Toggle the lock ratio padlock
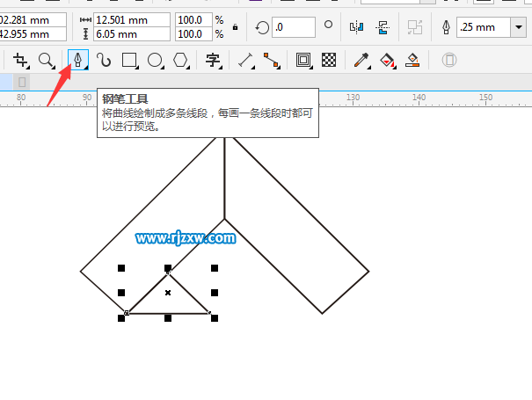The height and width of the screenshot is (400, 532). click(x=234, y=27)
